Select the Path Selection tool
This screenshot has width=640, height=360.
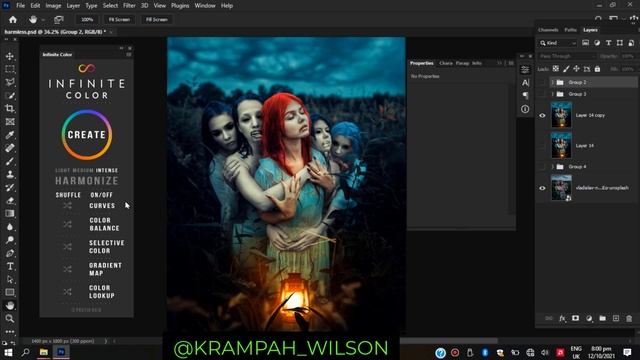[10, 279]
